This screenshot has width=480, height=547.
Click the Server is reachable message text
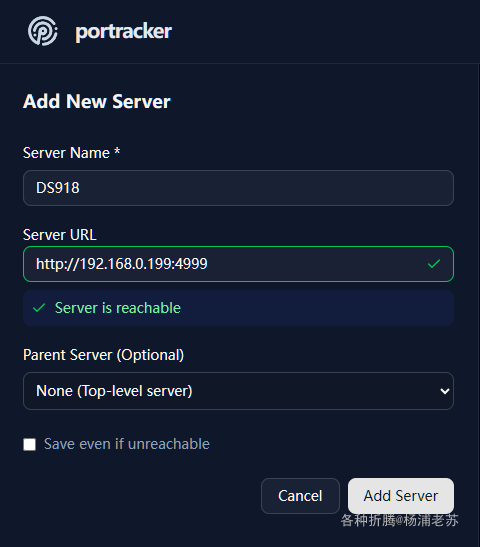tap(118, 308)
